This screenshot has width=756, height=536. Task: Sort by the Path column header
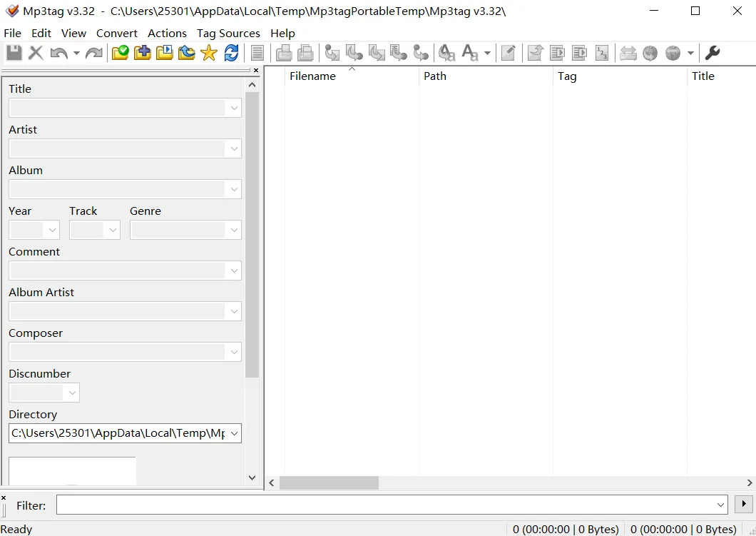(x=486, y=76)
